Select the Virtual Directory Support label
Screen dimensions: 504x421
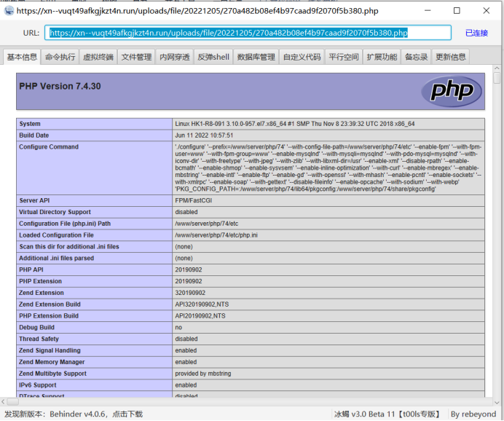pos(55,212)
